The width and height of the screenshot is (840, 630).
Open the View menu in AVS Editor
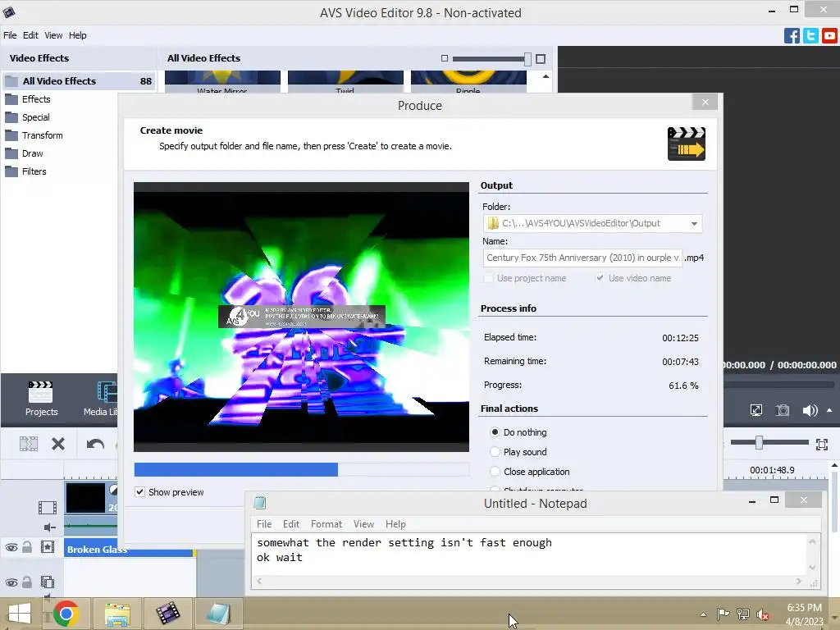(53, 35)
